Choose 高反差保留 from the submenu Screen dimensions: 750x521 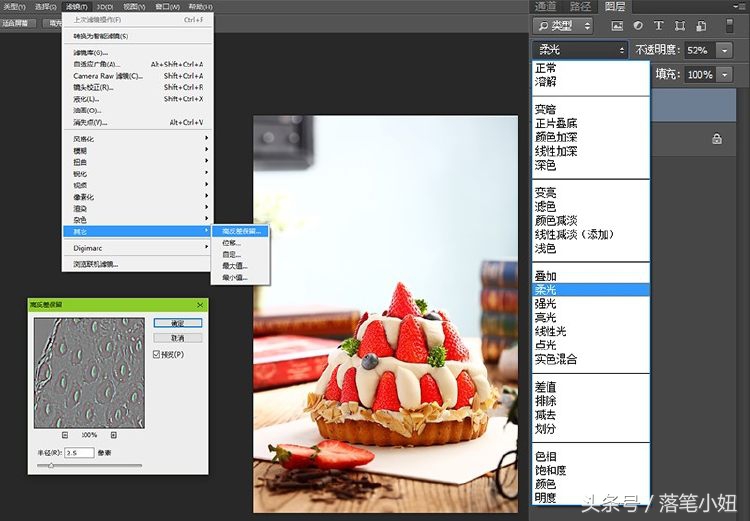click(241, 231)
